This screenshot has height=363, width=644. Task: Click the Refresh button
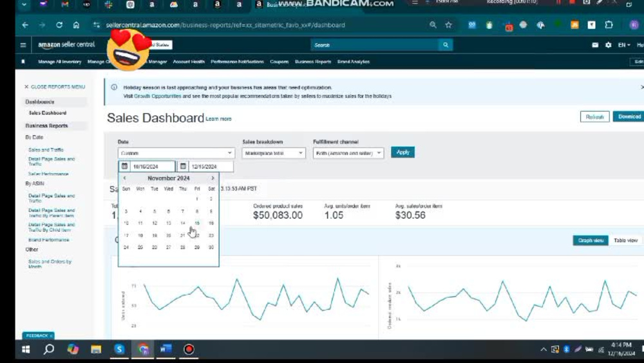tap(594, 116)
